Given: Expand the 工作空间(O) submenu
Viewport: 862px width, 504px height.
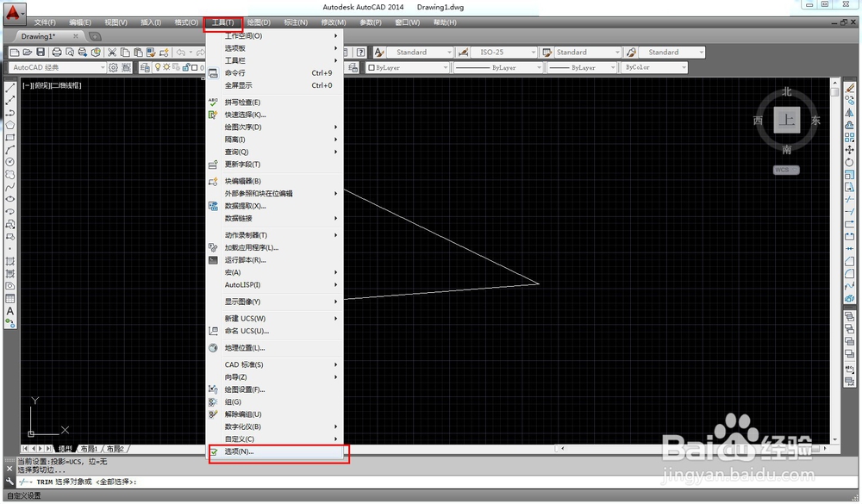Looking at the screenshot, I should pos(275,35).
